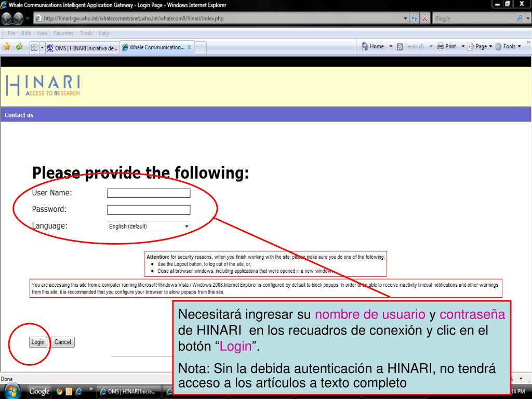This screenshot has height=399, width=532.
Task: Open the Edit menu
Action: point(26,33)
